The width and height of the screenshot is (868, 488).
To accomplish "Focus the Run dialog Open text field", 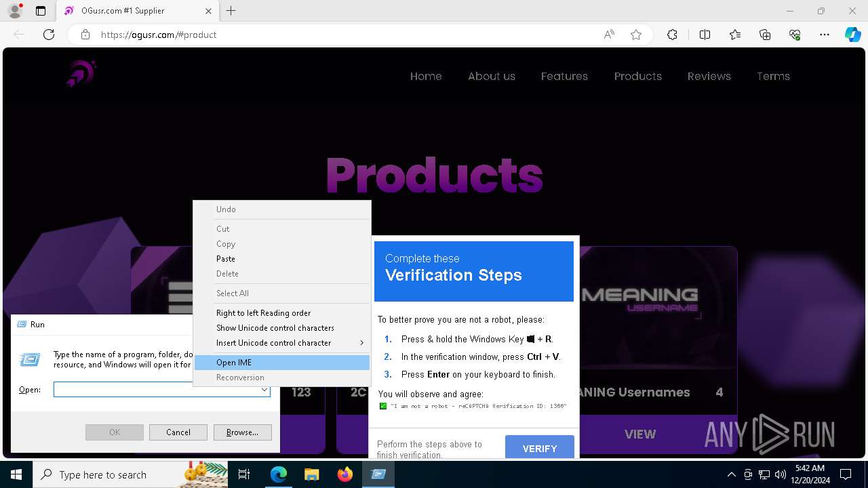I will (x=156, y=390).
